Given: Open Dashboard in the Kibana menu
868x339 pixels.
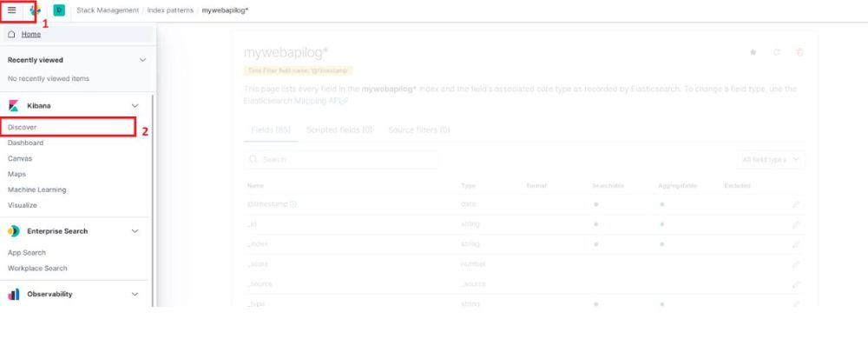Looking at the screenshot, I should [25, 143].
